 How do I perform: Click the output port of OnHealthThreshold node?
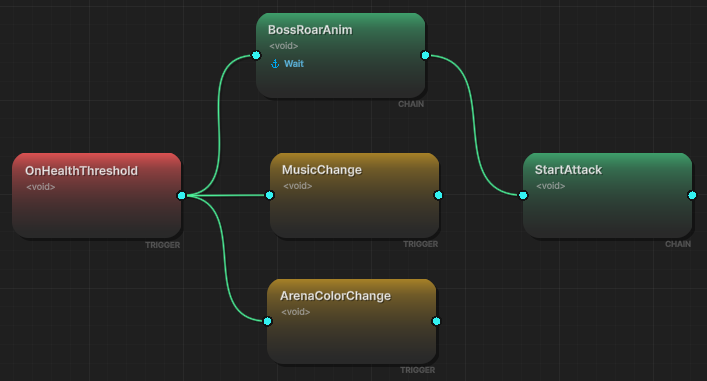click(181, 195)
